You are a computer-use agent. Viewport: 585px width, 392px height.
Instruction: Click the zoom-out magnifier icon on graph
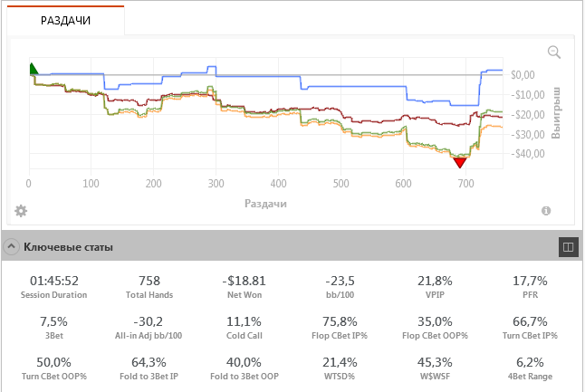coord(554,53)
